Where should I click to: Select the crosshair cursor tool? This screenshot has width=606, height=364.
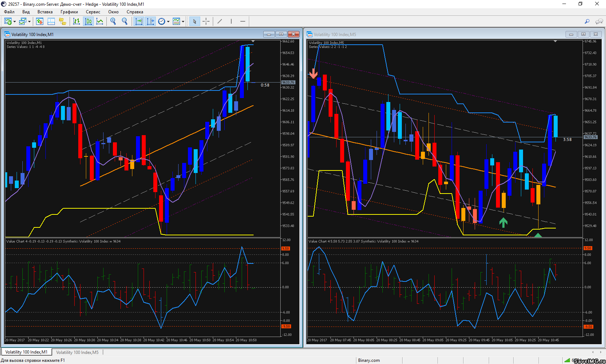click(x=206, y=22)
